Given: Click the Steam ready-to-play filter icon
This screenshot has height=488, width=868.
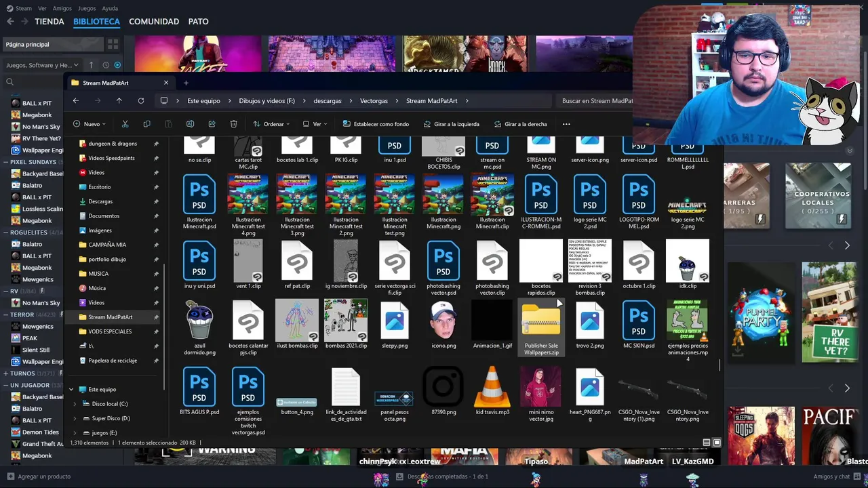Looking at the screenshot, I should (x=117, y=65).
